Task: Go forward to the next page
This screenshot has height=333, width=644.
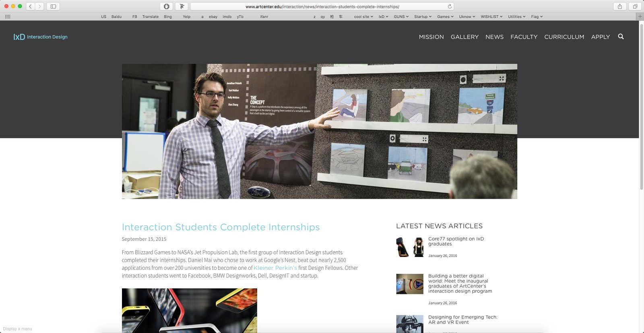Action: [39, 6]
